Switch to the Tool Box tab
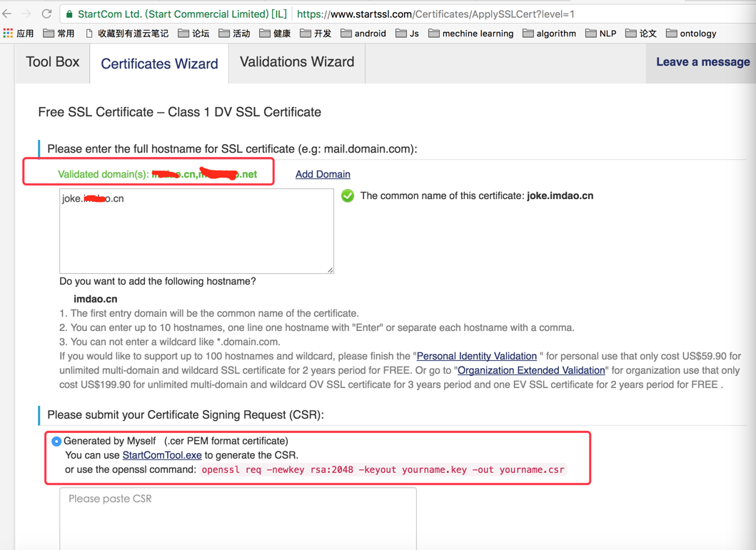This screenshot has width=756, height=550. (53, 62)
